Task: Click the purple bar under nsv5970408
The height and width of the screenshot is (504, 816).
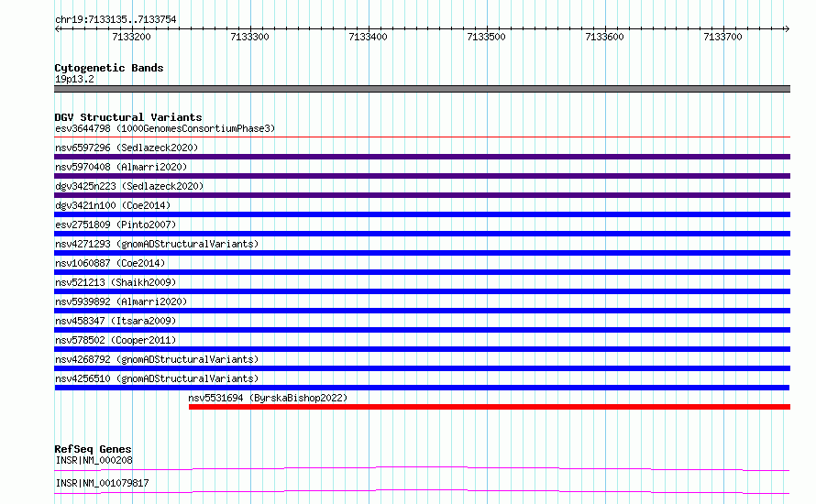Action: (x=422, y=176)
